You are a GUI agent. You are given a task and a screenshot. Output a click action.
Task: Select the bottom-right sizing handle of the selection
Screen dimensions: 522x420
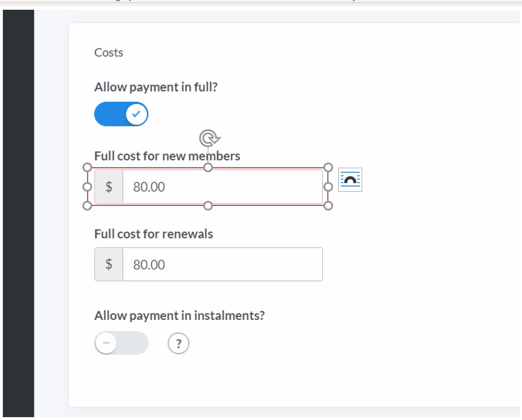click(x=328, y=206)
